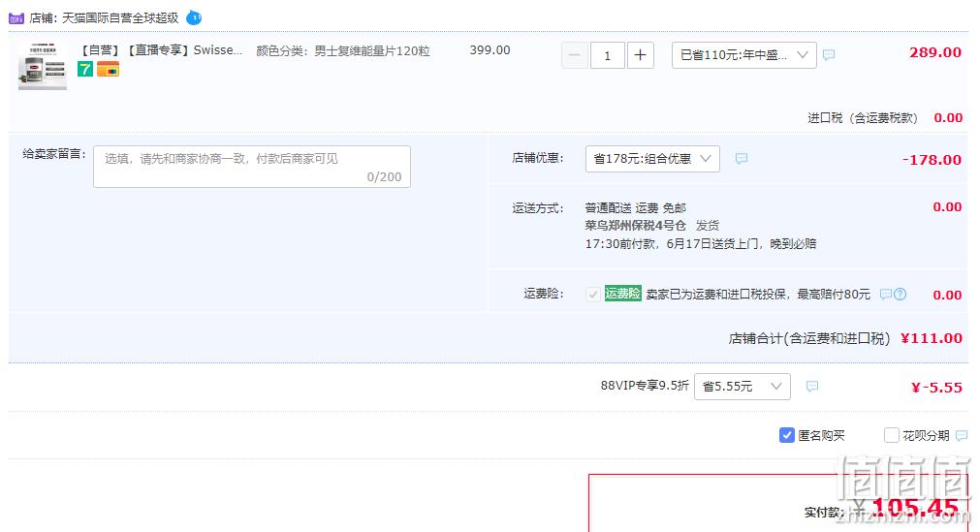
Task: Click the comment icon next to 已省110元 dropdown
Action: [x=829, y=55]
